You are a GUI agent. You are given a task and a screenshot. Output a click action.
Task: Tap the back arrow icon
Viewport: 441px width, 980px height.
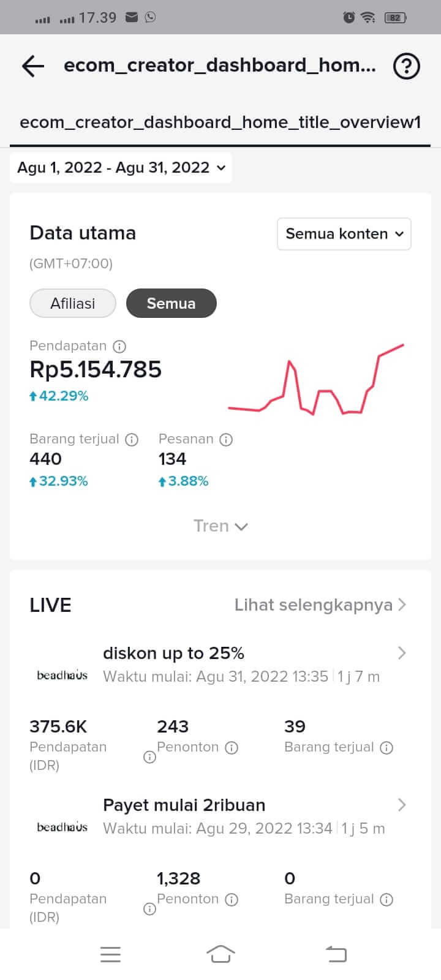coord(33,66)
